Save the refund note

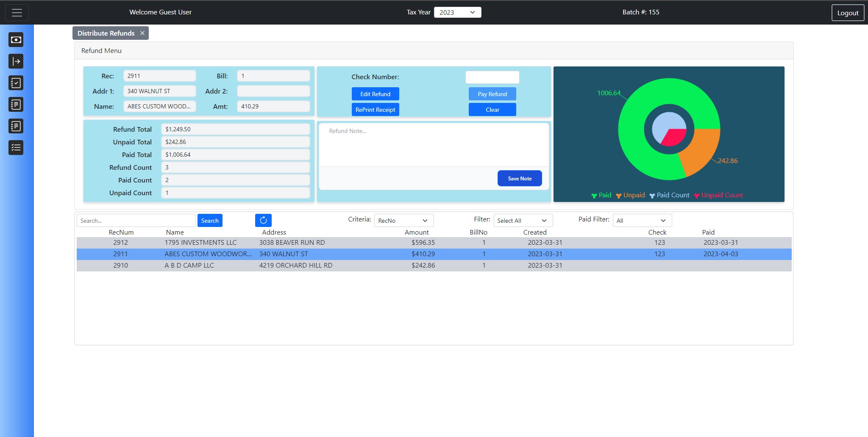pos(520,178)
